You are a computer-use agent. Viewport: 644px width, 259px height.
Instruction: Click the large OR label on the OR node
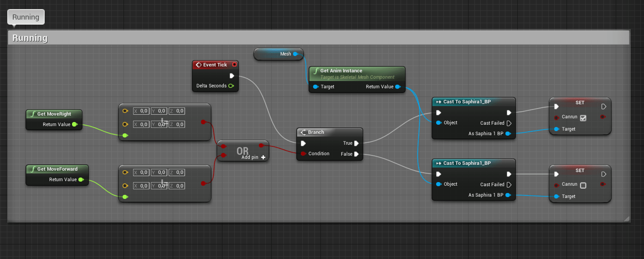point(242,150)
